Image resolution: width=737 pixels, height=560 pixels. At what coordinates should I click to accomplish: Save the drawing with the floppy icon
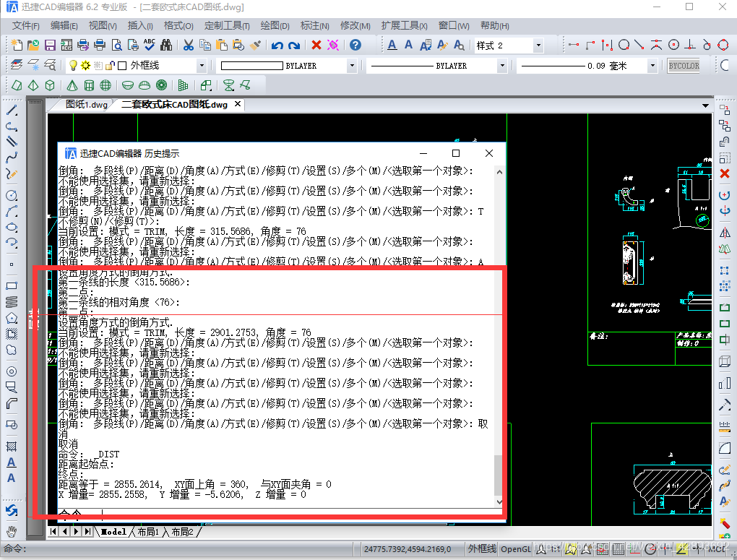coord(50,45)
